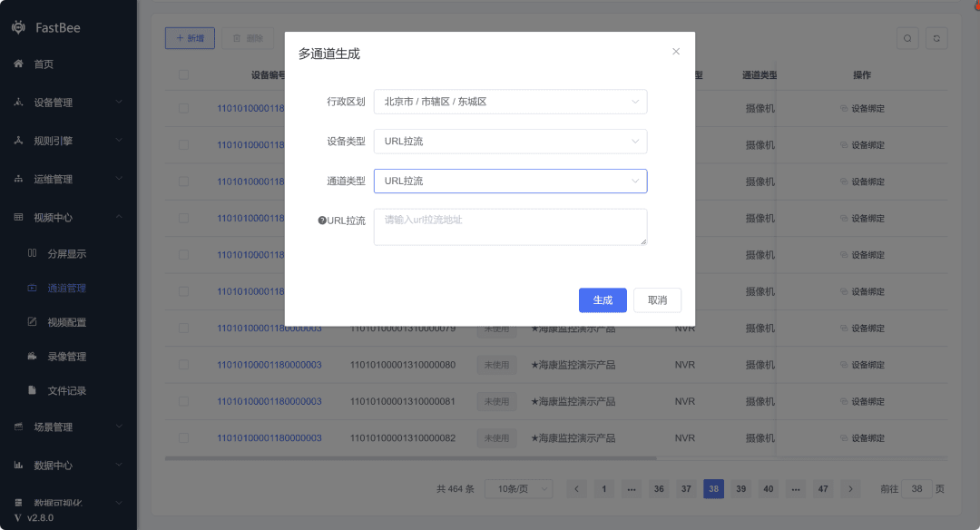980x530 pixels.
Task: Open the 通道类型 dropdown
Action: point(510,181)
